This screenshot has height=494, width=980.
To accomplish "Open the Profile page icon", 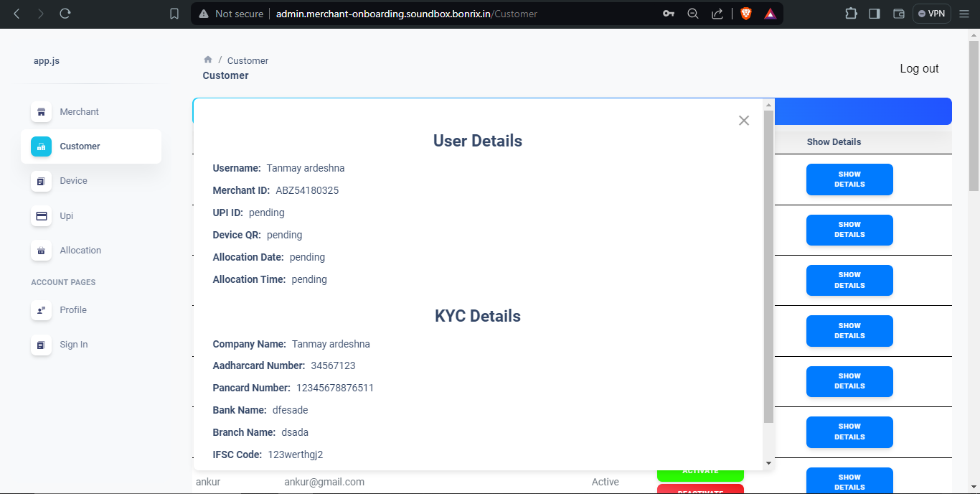I will 41,310.
